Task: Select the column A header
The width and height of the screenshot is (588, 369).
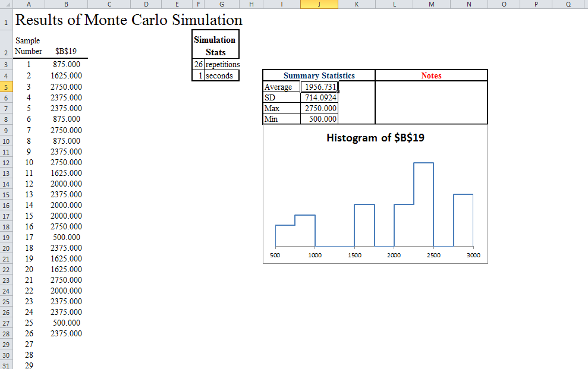Action: 29,4
